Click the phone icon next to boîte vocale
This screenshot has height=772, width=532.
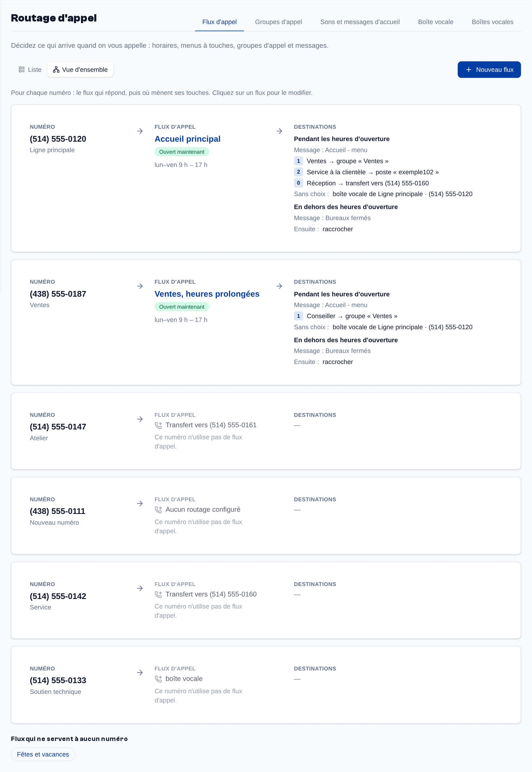click(158, 679)
